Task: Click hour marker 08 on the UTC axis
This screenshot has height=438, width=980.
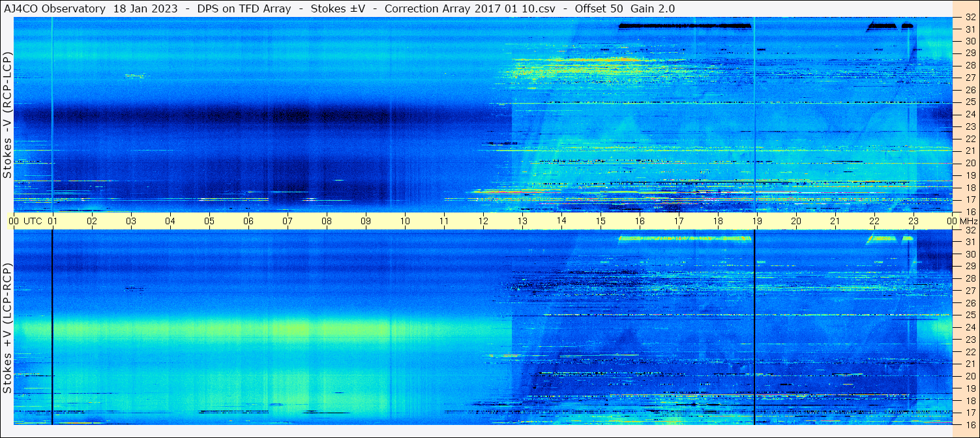Action: point(327,222)
